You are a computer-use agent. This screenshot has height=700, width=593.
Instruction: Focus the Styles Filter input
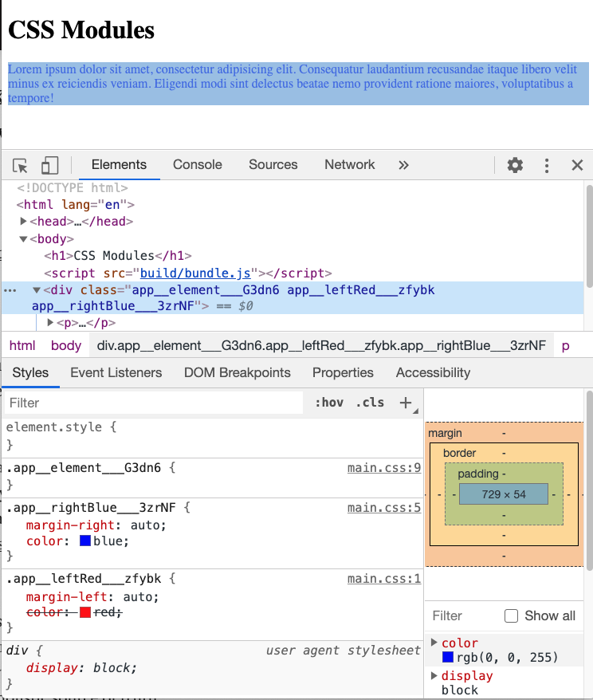click(154, 403)
